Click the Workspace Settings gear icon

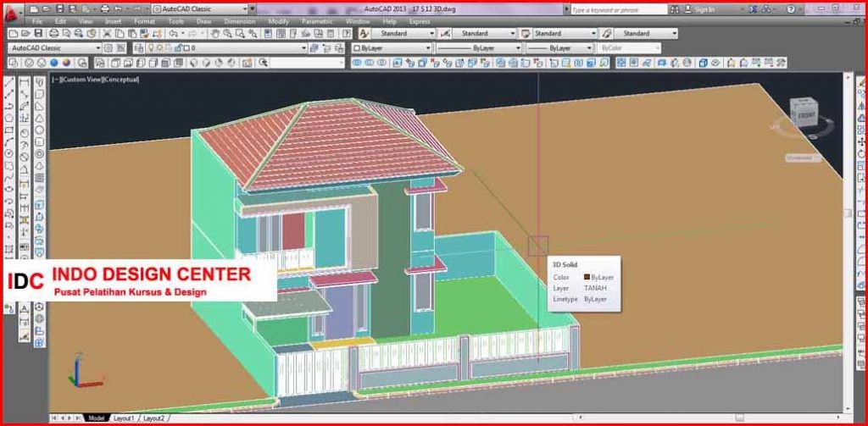(x=108, y=48)
